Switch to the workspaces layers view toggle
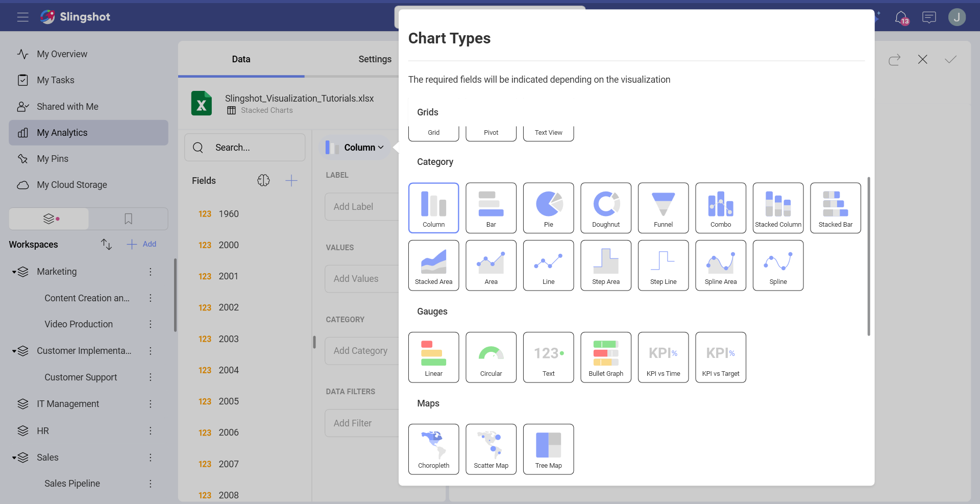The image size is (980, 504). (x=49, y=219)
